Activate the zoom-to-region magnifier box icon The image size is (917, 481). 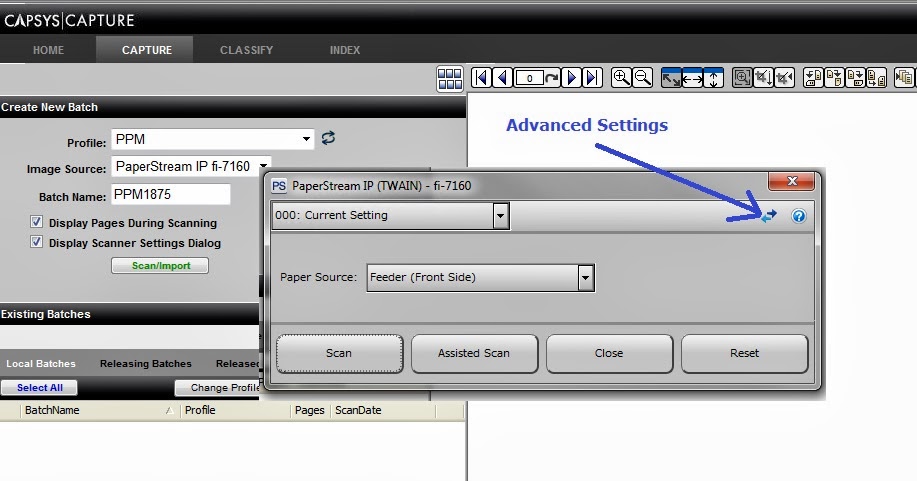coord(742,78)
